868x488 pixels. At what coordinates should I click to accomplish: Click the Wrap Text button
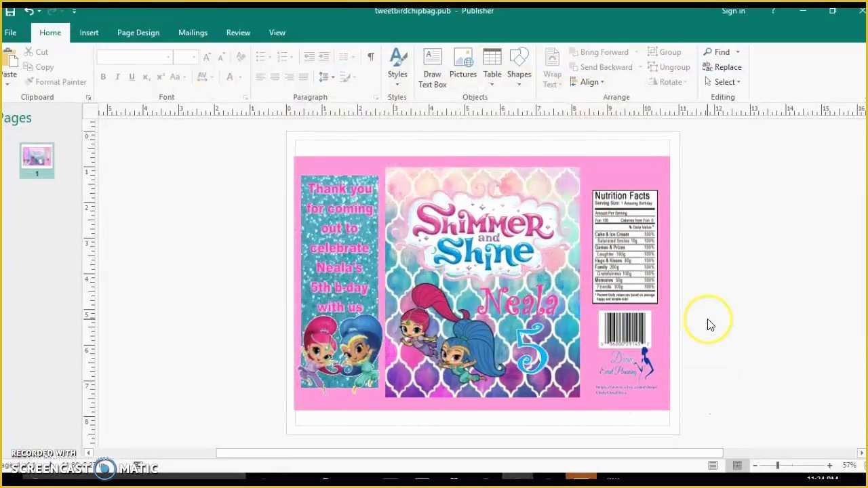[552, 68]
